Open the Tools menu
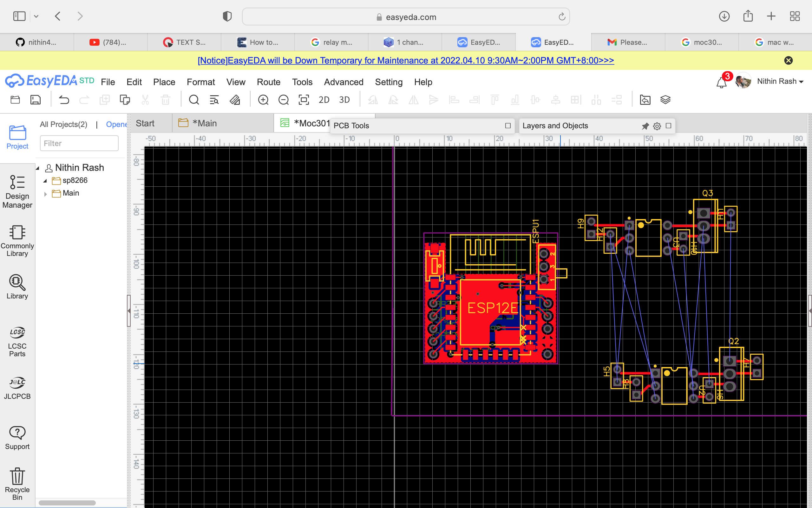Screen dimensions: 812x508 tap(302, 82)
